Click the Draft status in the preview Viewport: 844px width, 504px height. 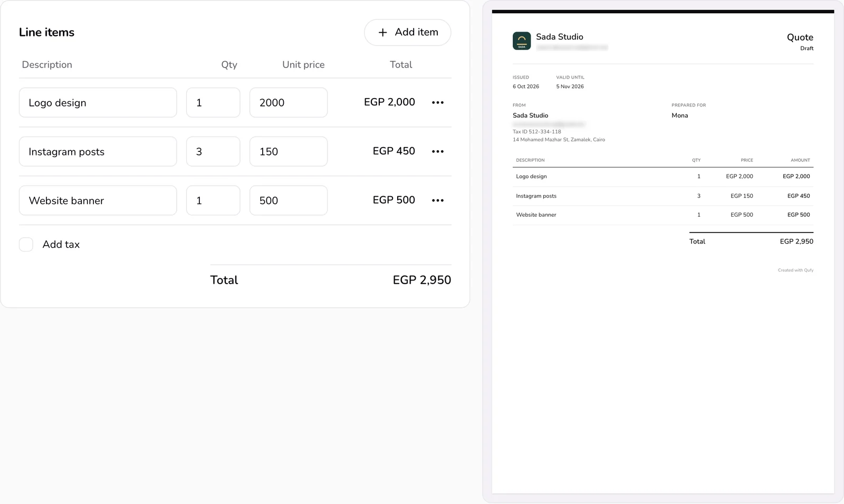click(x=807, y=49)
